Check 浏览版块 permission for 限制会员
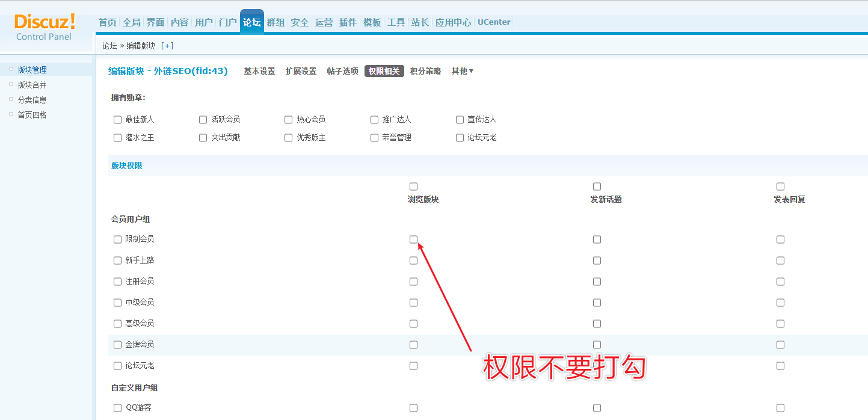Image resolution: width=868 pixels, height=420 pixels. pyautogui.click(x=413, y=239)
